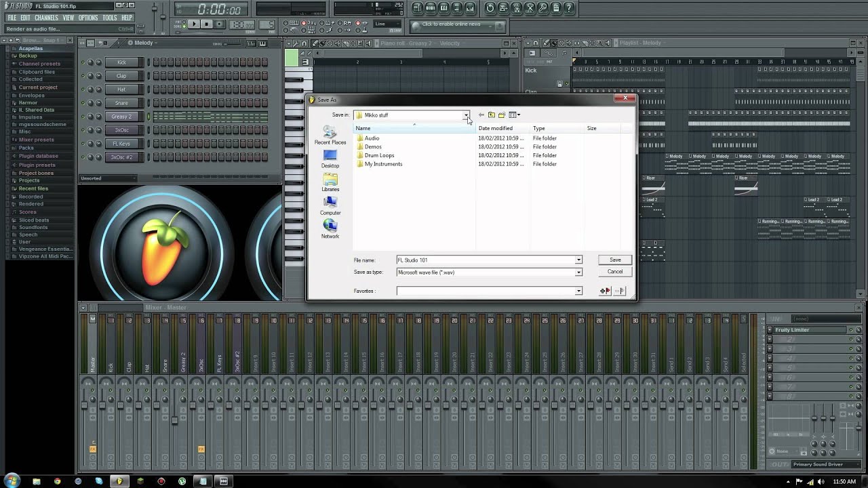The height and width of the screenshot is (488, 868).
Task: Click the one-click audio recording icon
Action: click(x=543, y=8)
